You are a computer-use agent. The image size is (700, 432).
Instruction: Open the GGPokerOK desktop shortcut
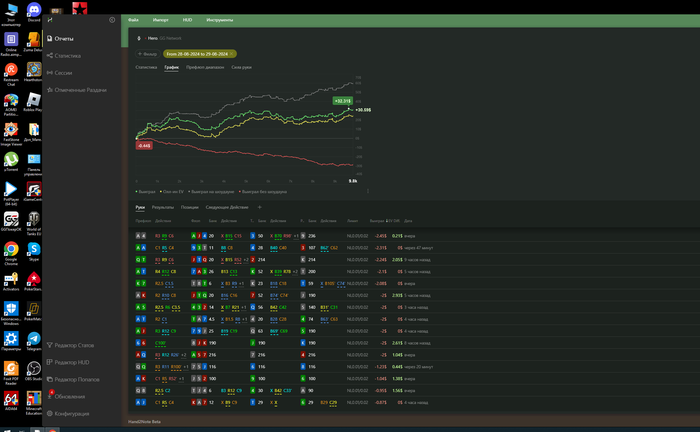pos(11,221)
